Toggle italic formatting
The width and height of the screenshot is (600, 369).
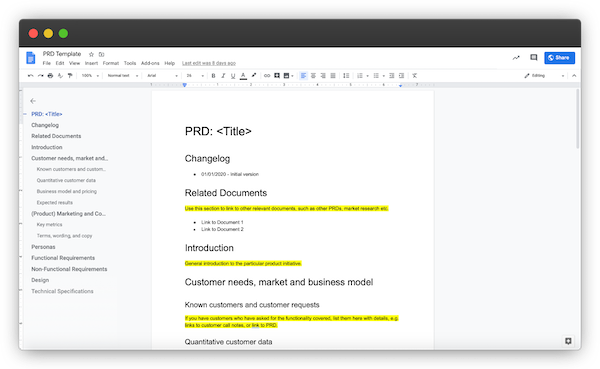point(223,76)
